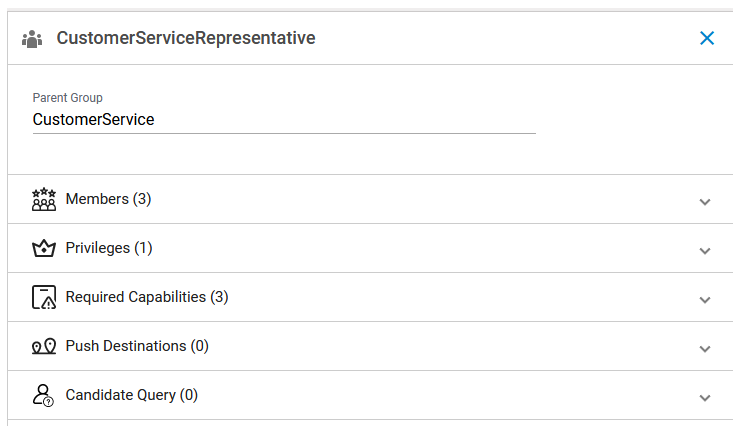Expand Candidate Query with its chevron arrow
This screenshot has height=440, width=753.
pyautogui.click(x=705, y=397)
